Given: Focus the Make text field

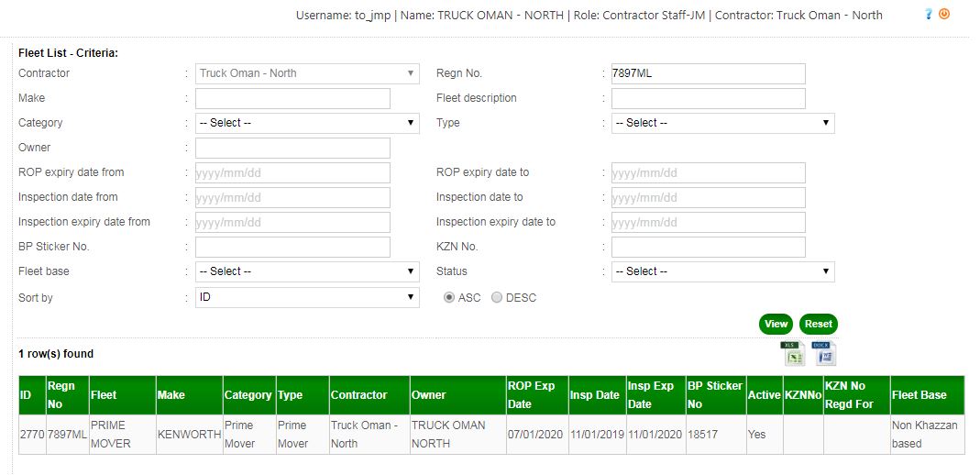Looking at the screenshot, I should [x=292, y=98].
